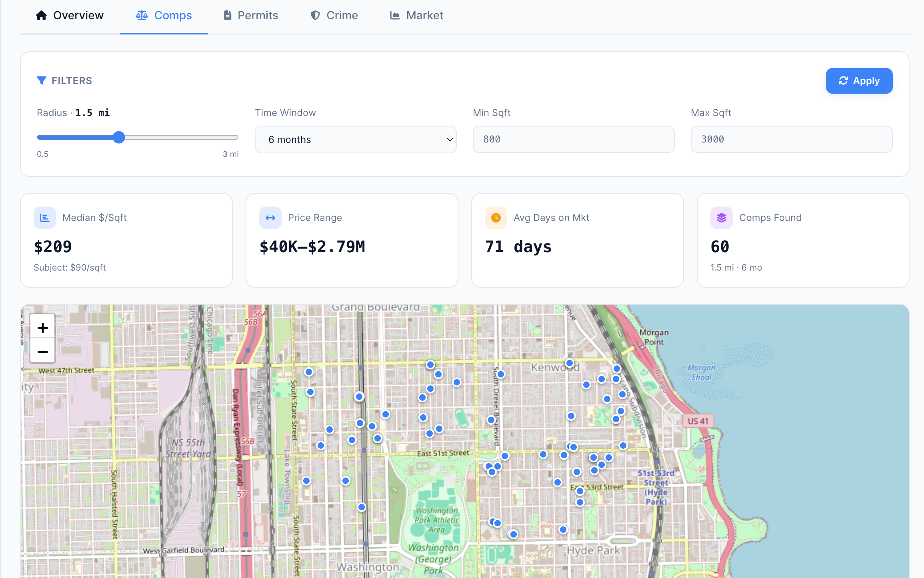Switch to the Permits tab

coord(251,16)
